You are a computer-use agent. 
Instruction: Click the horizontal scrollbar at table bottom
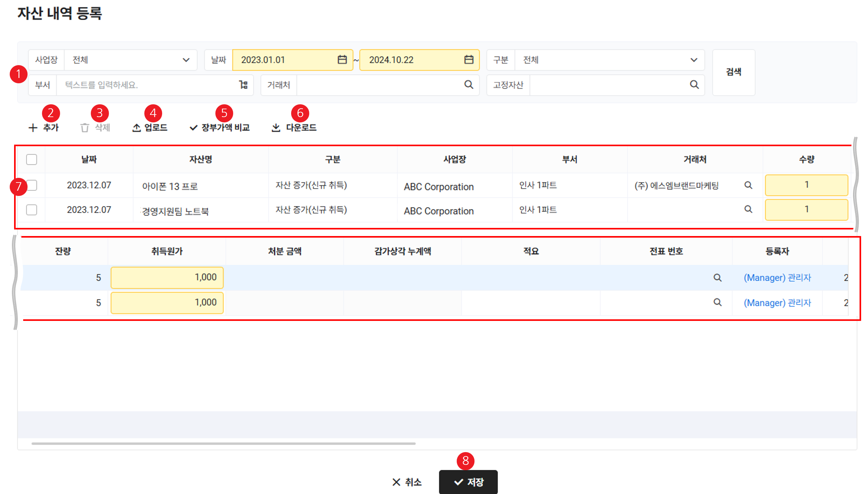pyautogui.click(x=223, y=444)
